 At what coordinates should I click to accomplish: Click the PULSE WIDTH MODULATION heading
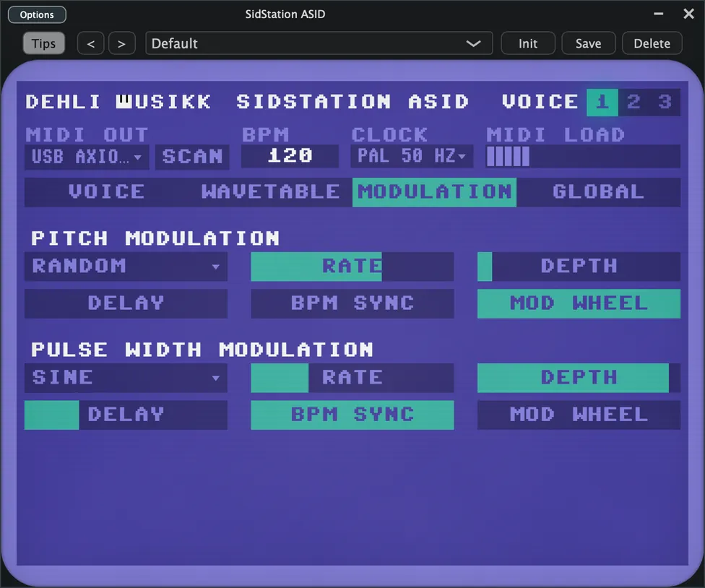pos(202,350)
